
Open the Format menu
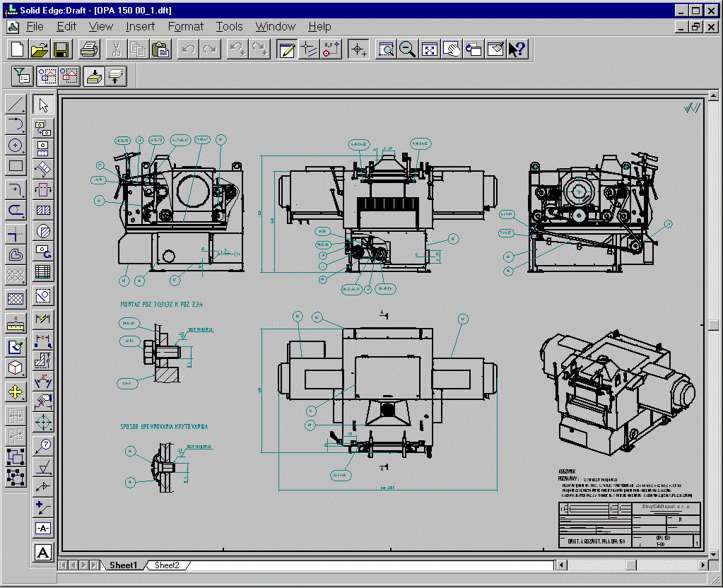click(185, 27)
